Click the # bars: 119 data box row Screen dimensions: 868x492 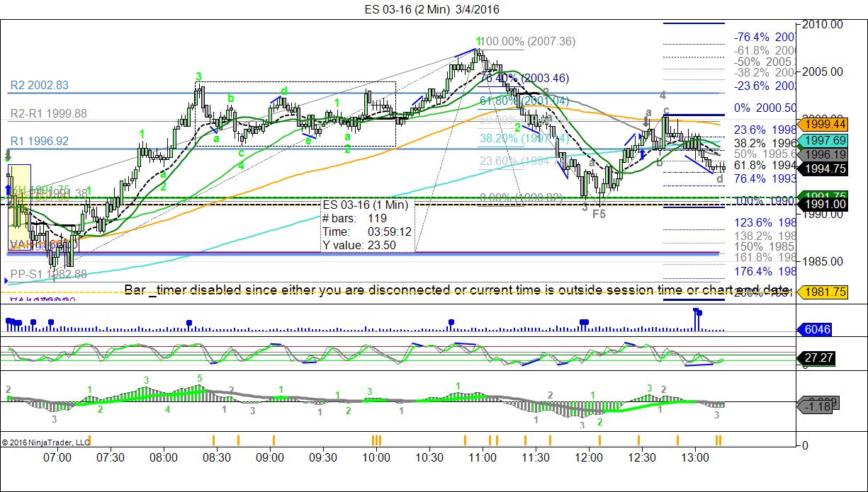[354, 219]
